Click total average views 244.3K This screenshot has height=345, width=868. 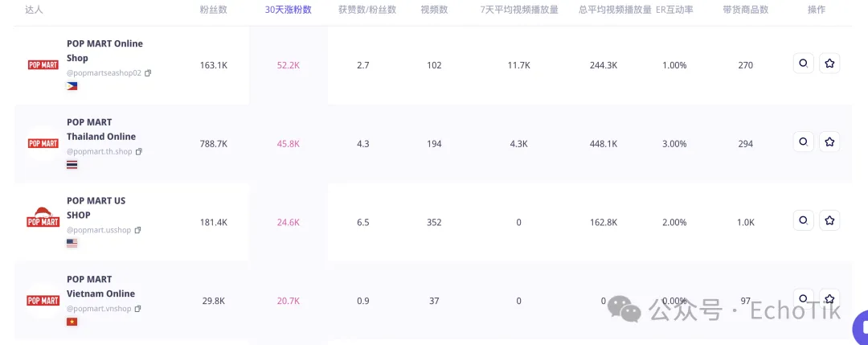click(604, 65)
